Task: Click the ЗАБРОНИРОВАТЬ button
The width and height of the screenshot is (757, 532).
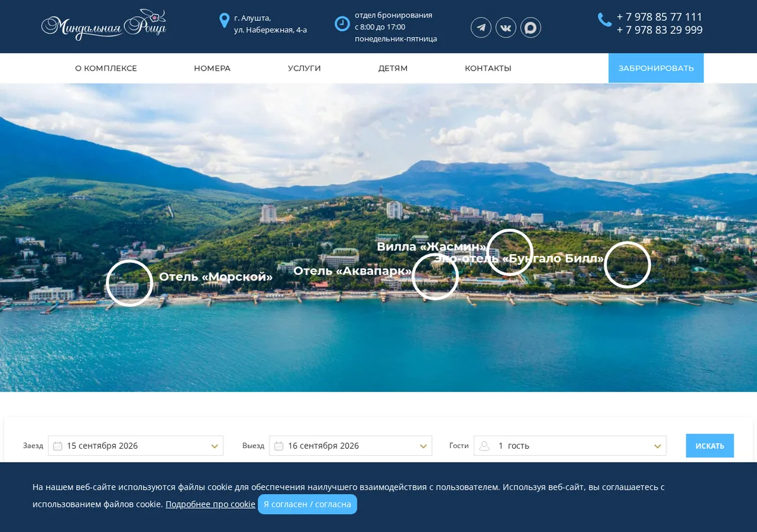Action: coord(656,68)
